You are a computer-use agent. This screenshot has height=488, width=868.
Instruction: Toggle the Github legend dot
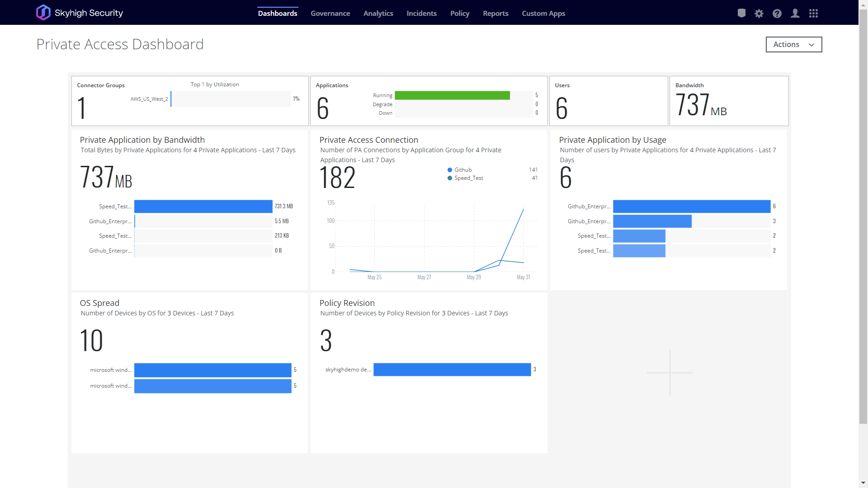(450, 170)
